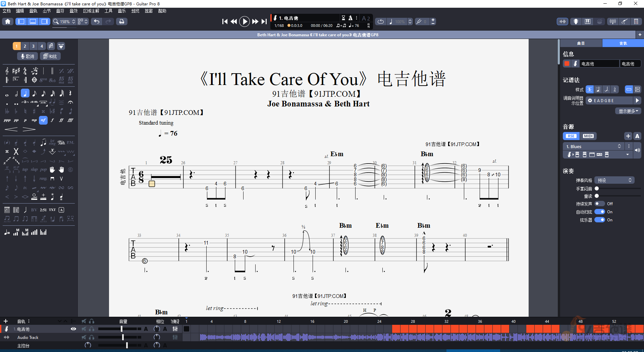The image size is (644, 352).
Task: Insert a TXT text annotation
Action: click(52, 210)
